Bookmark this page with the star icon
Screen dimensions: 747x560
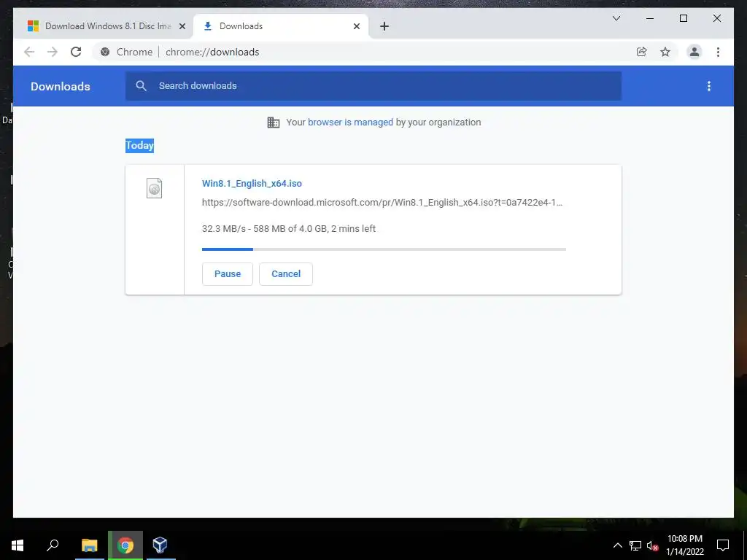click(x=665, y=52)
